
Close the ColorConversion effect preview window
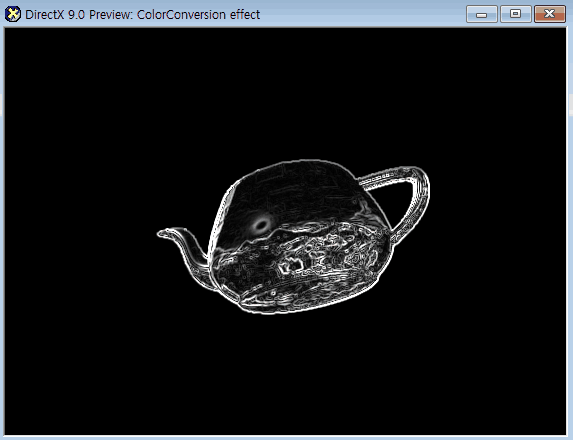550,14
